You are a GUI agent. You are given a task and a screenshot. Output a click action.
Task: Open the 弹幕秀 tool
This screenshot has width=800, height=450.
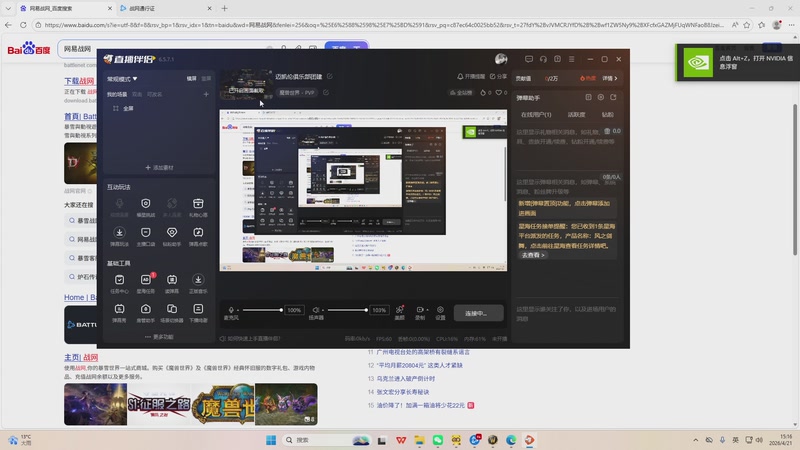coord(119,309)
